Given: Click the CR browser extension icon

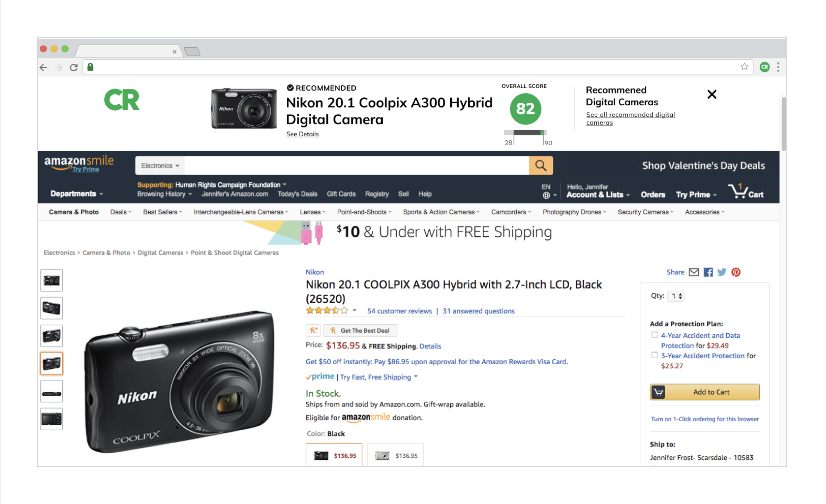Looking at the screenshot, I should (x=765, y=67).
